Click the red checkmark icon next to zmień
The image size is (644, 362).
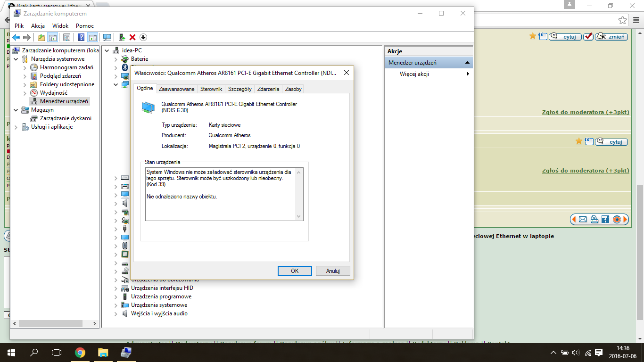(588, 36)
